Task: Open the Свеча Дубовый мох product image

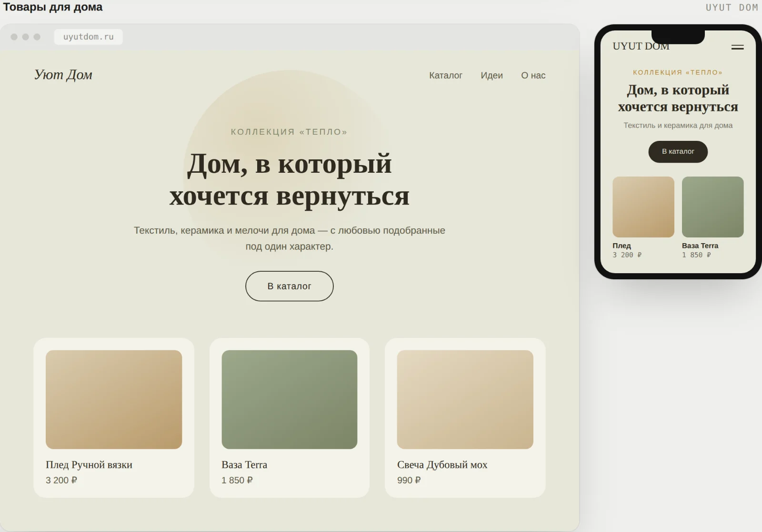Action: tap(465, 400)
